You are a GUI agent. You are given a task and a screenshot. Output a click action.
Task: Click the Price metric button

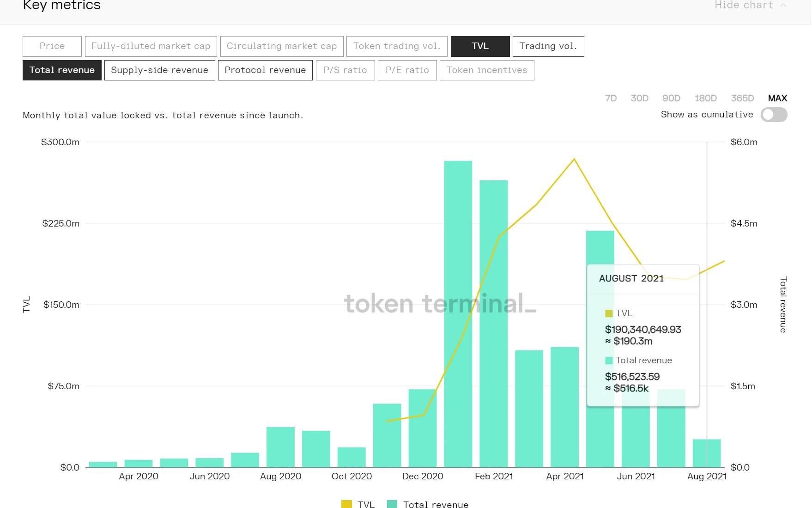point(52,46)
